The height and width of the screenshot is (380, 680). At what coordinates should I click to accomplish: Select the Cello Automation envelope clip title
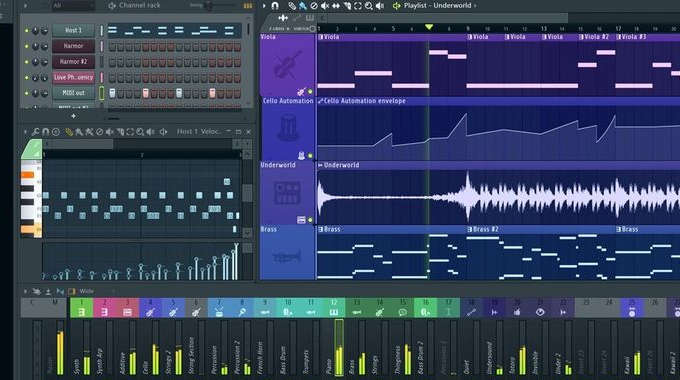coord(365,101)
